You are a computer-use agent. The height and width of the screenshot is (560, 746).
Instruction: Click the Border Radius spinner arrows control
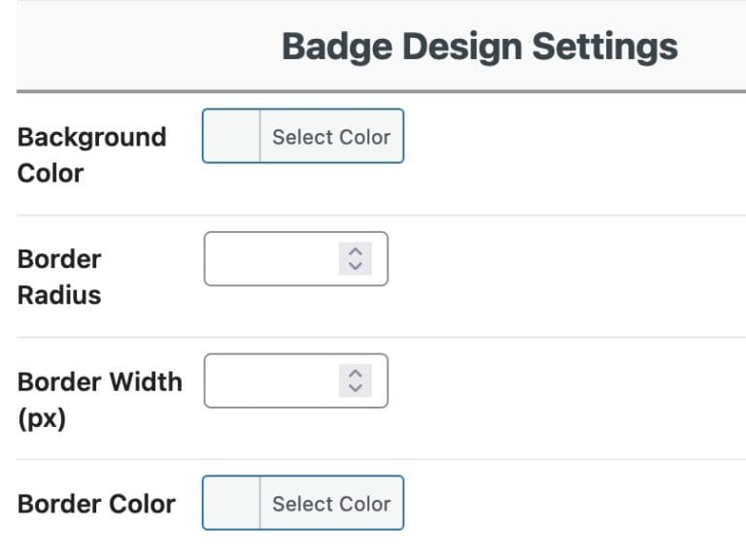(356, 258)
